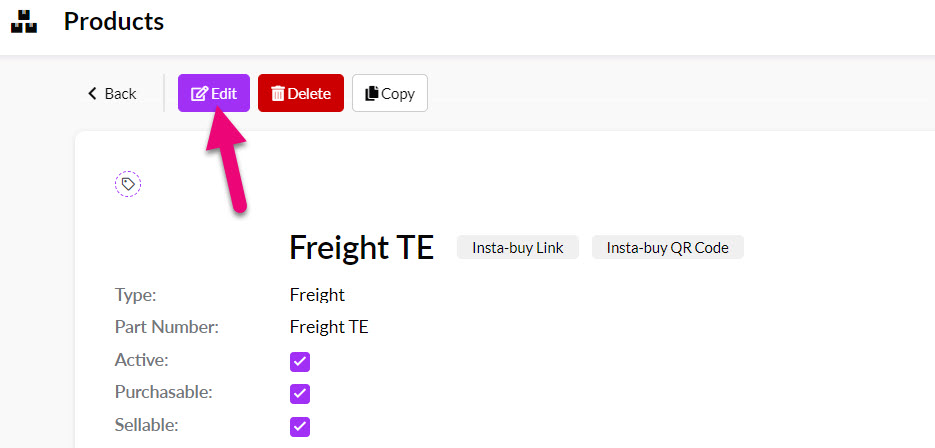
Task: Click the duplicate pages icon on Copy
Action: pyautogui.click(x=372, y=94)
